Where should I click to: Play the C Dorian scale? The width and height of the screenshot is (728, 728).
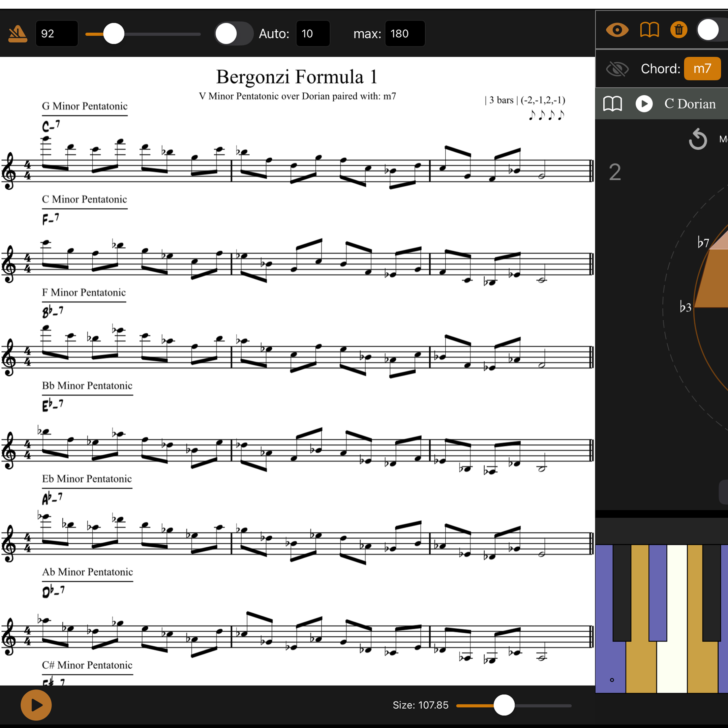644,104
